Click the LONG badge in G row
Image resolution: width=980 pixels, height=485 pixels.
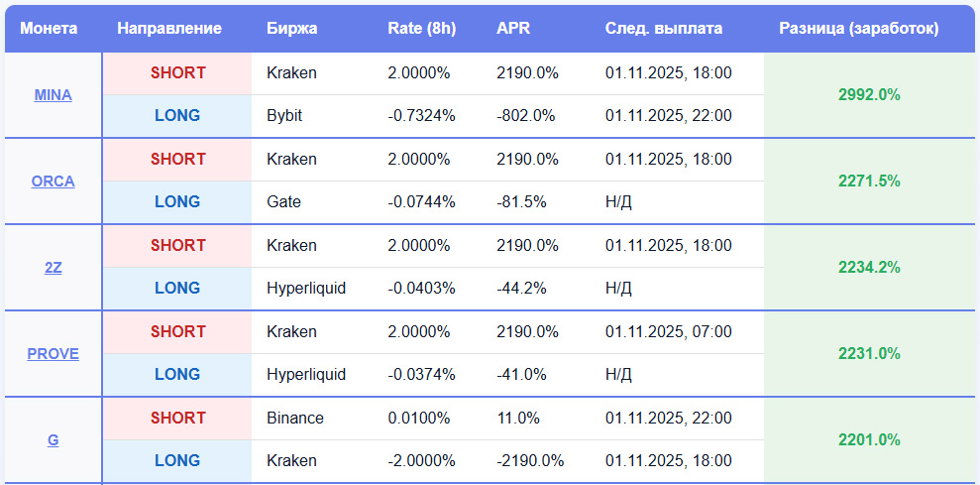(177, 461)
